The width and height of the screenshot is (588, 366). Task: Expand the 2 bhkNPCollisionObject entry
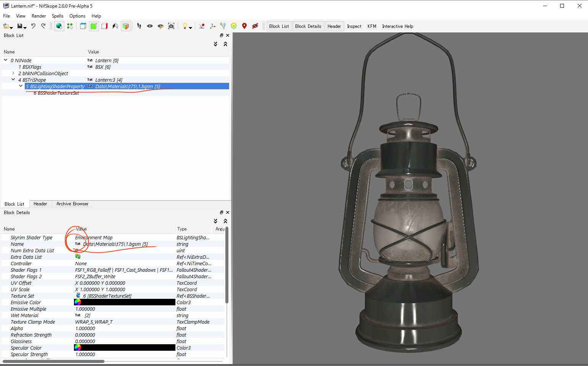(13, 73)
